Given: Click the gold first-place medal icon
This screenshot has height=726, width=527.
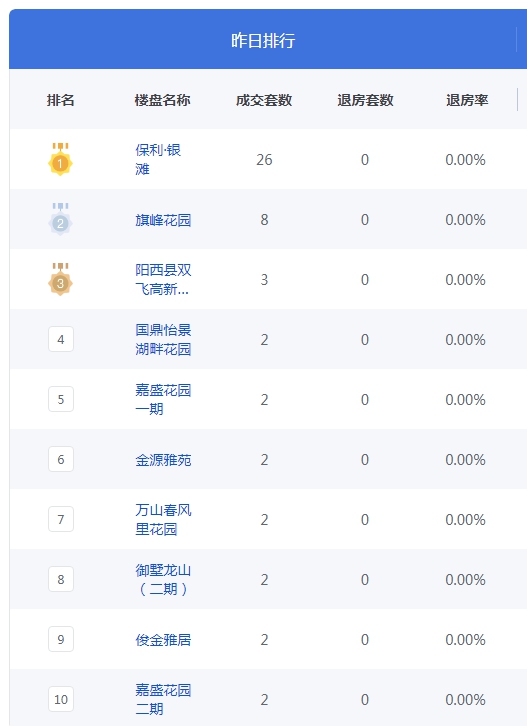Looking at the screenshot, I should [60, 159].
